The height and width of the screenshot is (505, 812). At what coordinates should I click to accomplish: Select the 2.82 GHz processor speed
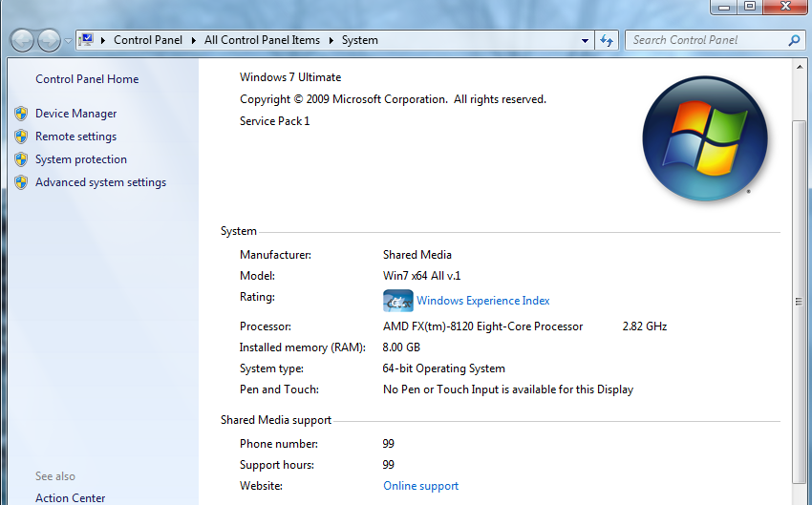point(645,326)
